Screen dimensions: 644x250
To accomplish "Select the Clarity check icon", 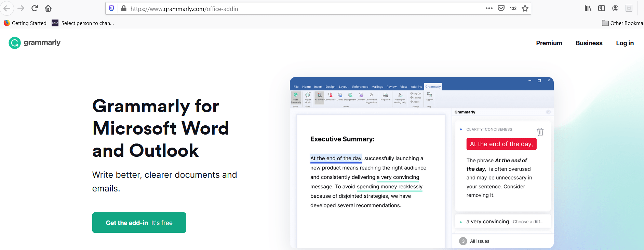I will pyautogui.click(x=340, y=97).
